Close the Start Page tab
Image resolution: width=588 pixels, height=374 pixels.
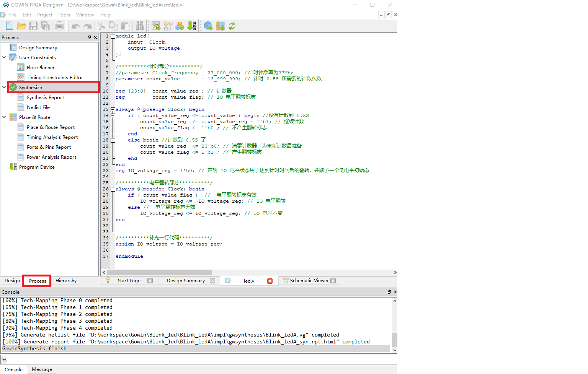pos(150,280)
